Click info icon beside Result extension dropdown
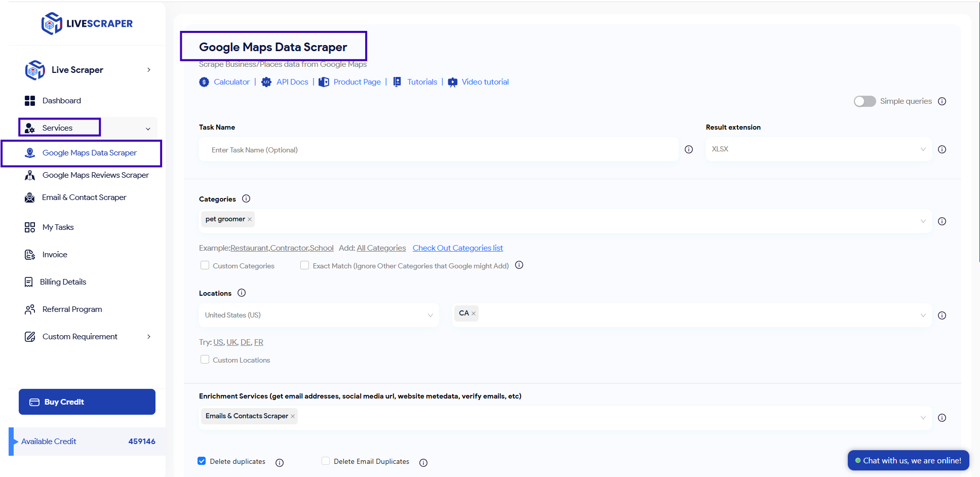 [x=942, y=149]
